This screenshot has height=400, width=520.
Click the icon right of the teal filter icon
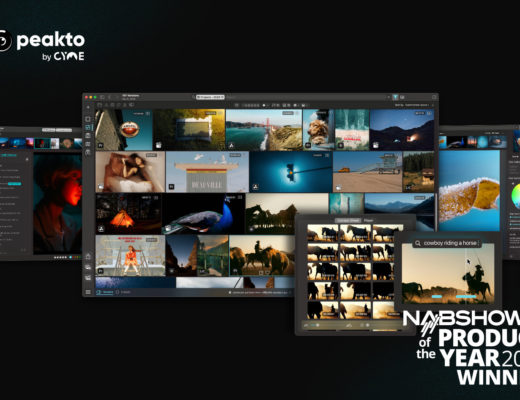[x=402, y=97]
